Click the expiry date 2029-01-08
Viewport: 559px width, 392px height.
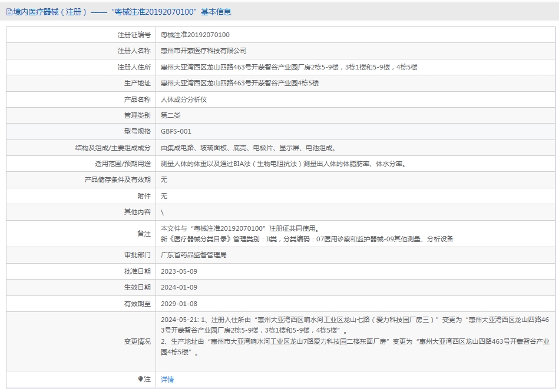pos(179,304)
